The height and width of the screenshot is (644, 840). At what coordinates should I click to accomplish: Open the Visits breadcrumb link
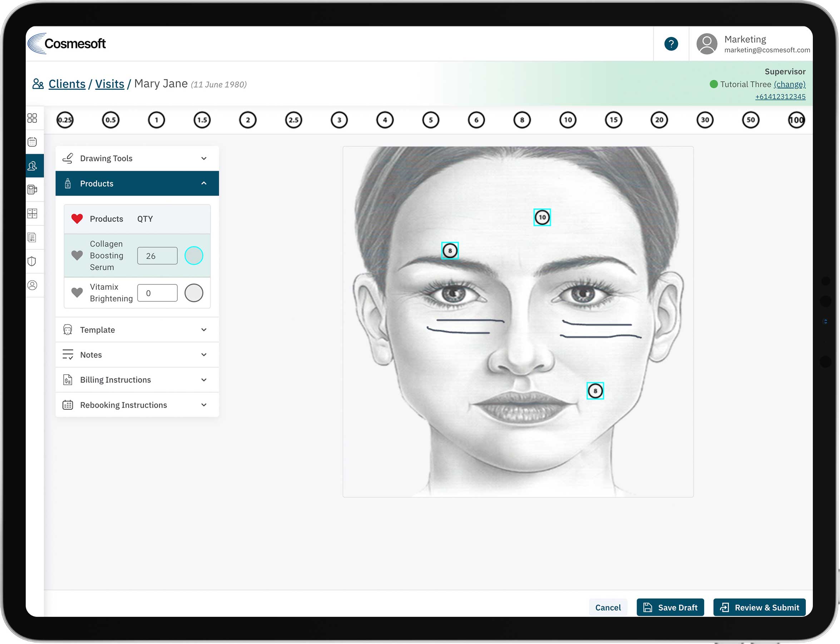109,84
